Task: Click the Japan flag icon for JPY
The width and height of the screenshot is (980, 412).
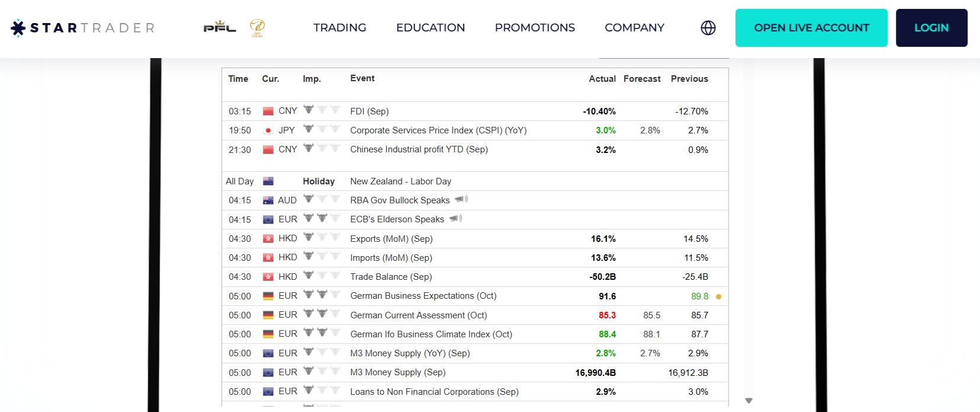Action: pos(268,130)
